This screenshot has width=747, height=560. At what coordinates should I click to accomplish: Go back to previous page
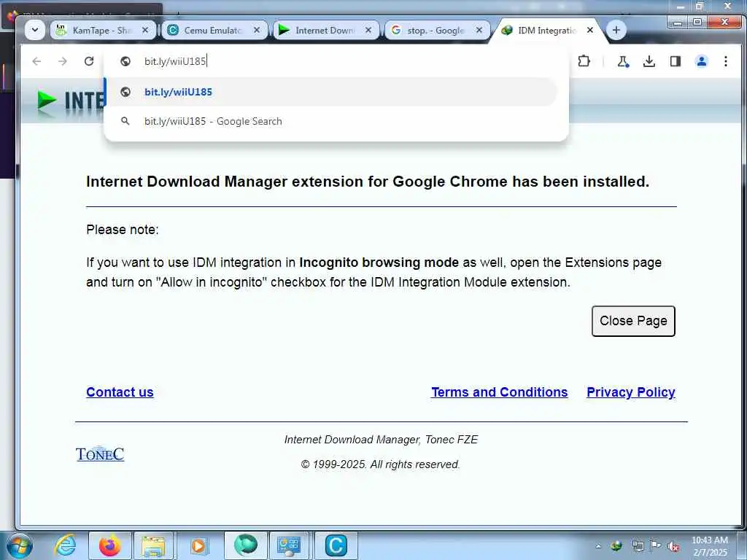[x=36, y=61]
